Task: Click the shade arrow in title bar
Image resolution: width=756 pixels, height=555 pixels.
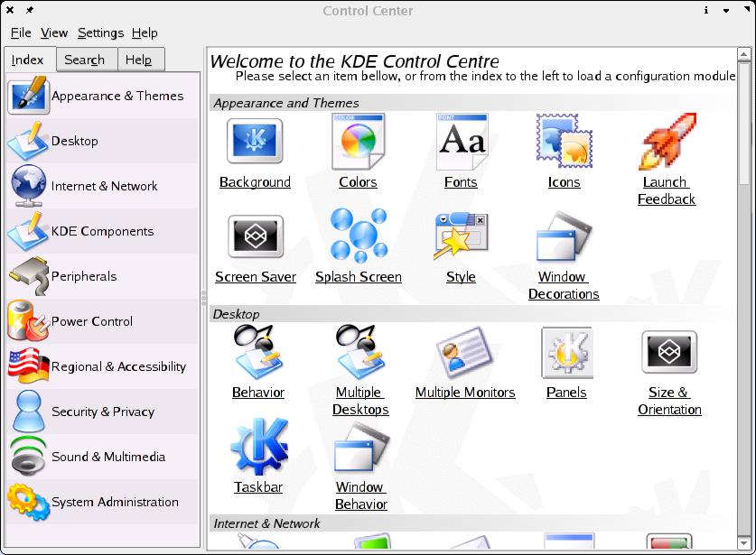Action: (726, 10)
